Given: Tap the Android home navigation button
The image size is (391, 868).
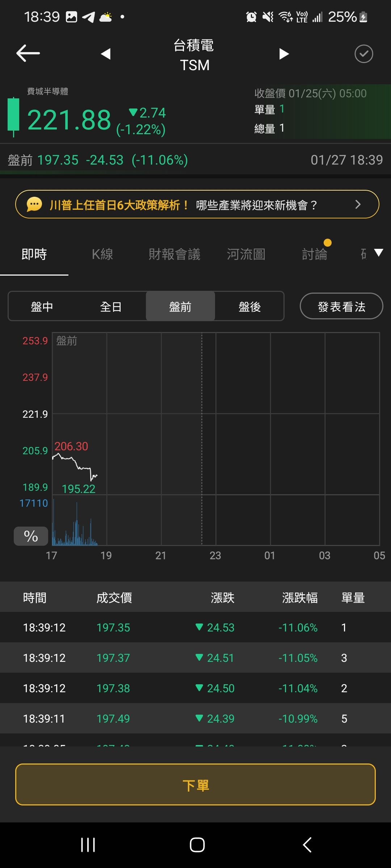Looking at the screenshot, I should tap(197, 845).
